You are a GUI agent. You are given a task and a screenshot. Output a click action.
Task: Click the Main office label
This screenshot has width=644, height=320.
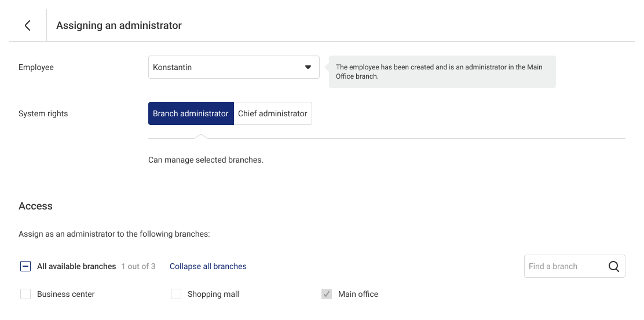358,294
